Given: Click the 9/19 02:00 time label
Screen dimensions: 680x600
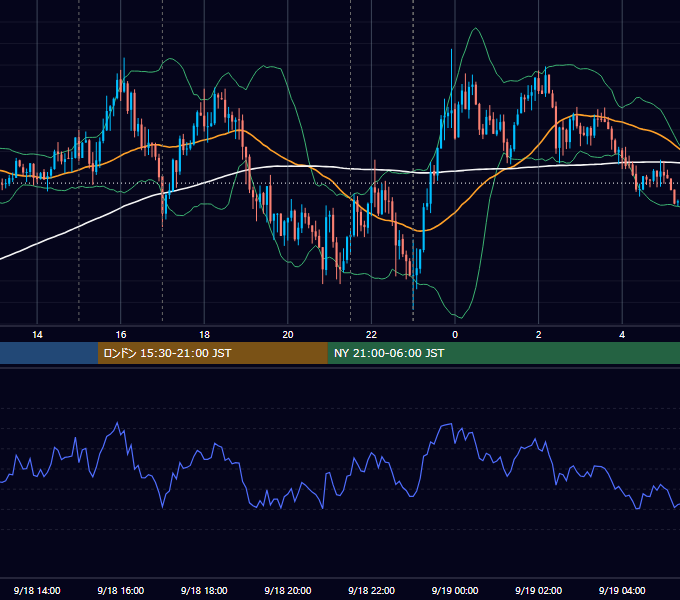Looking at the screenshot, I should [x=539, y=590].
